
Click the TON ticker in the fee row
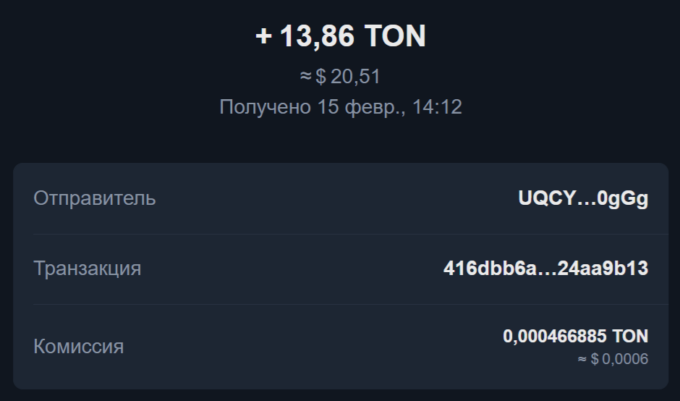(630, 337)
